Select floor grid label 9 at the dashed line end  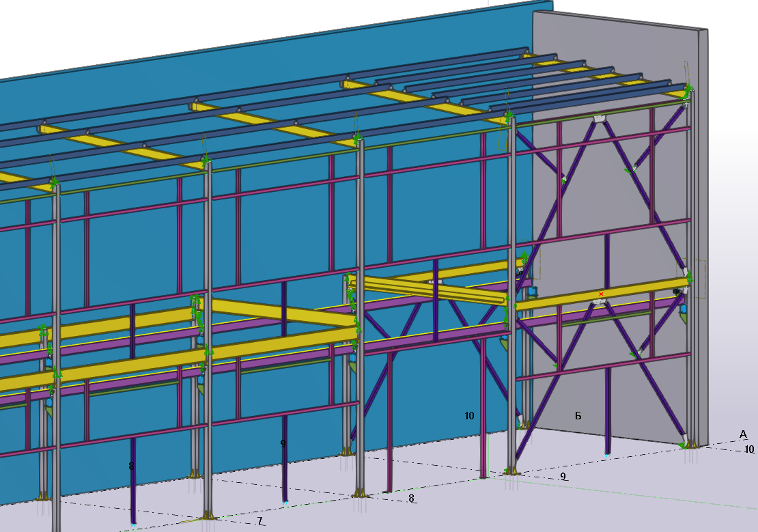coord(563,477)
